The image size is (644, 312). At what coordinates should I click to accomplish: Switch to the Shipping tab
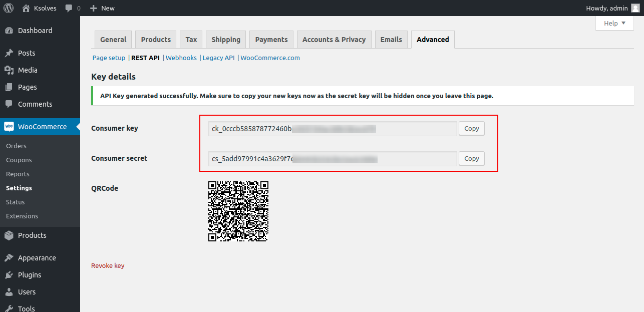click(x=225, y=40)
